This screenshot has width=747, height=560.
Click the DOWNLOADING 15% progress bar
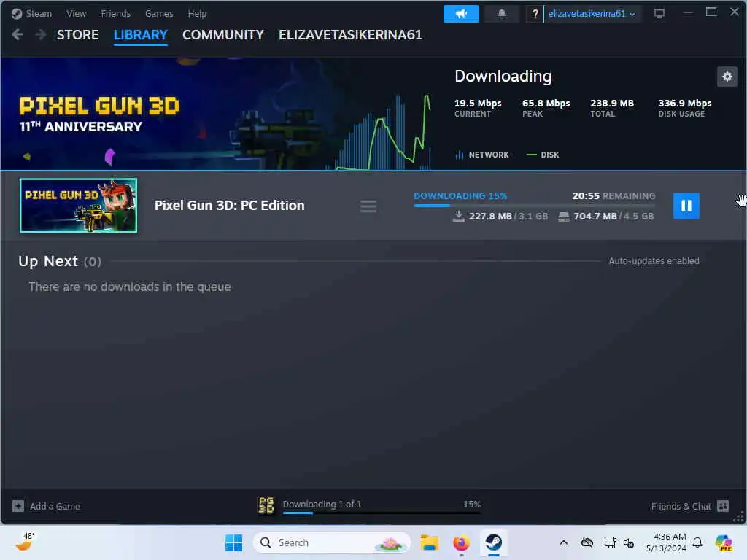[x=535, y=206]
